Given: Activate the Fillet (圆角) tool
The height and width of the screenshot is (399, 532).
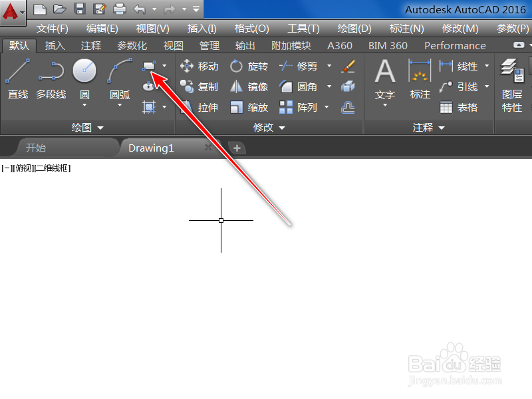Looking at the screenshot, I should [x=298, y=87].
